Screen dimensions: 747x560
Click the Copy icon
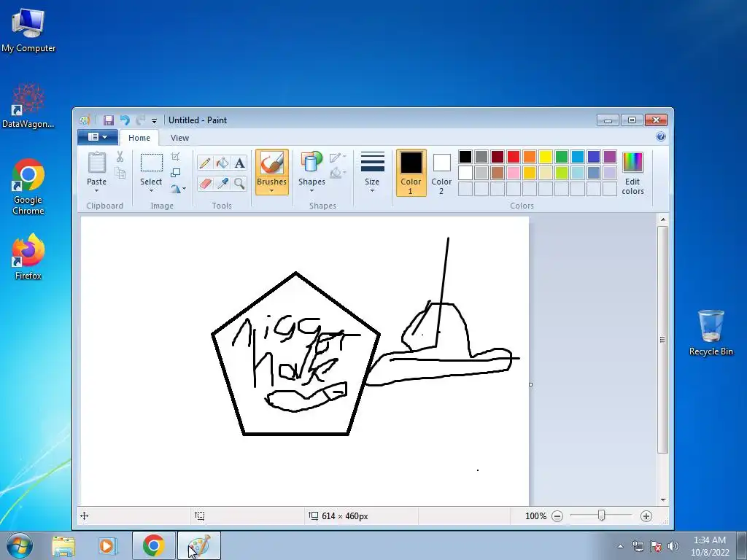point(120,173)
